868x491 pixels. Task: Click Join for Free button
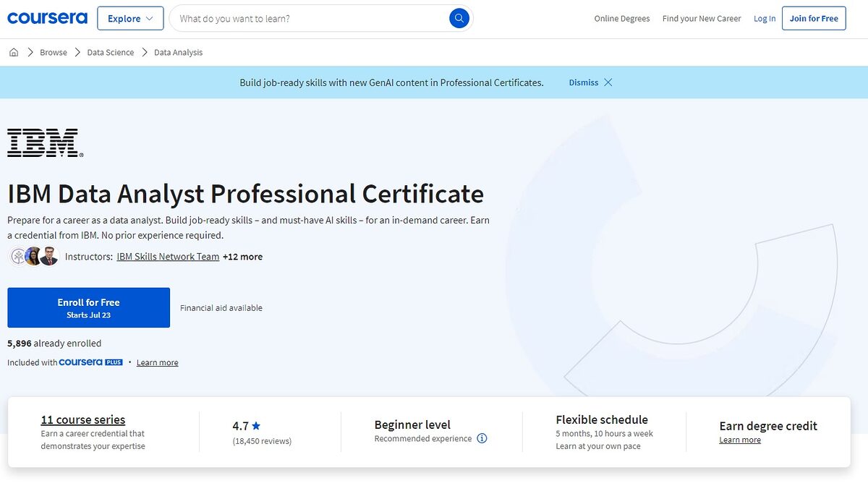click(x=814, y=19)
